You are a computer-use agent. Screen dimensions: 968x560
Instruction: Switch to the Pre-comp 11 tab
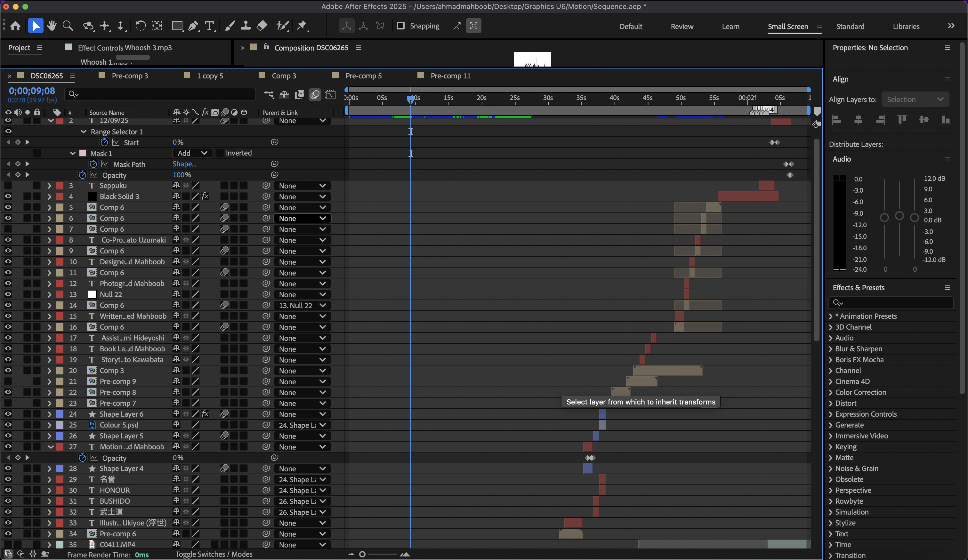(x=450, y=76)
